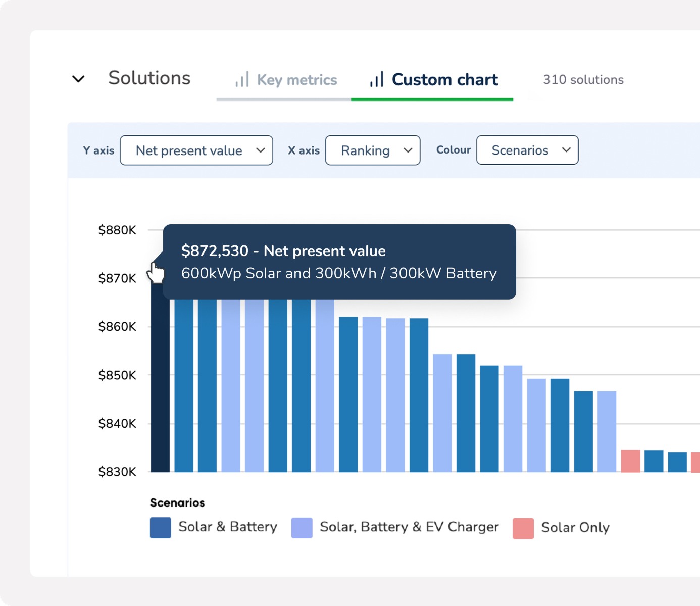Click the Key metrics bar chart icon
700x606 pixels.
pyautogui.click(x=242, y=79)
